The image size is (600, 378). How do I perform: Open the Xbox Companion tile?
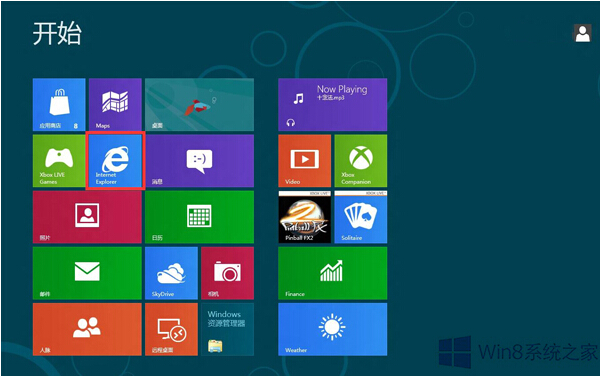[361, 161]
